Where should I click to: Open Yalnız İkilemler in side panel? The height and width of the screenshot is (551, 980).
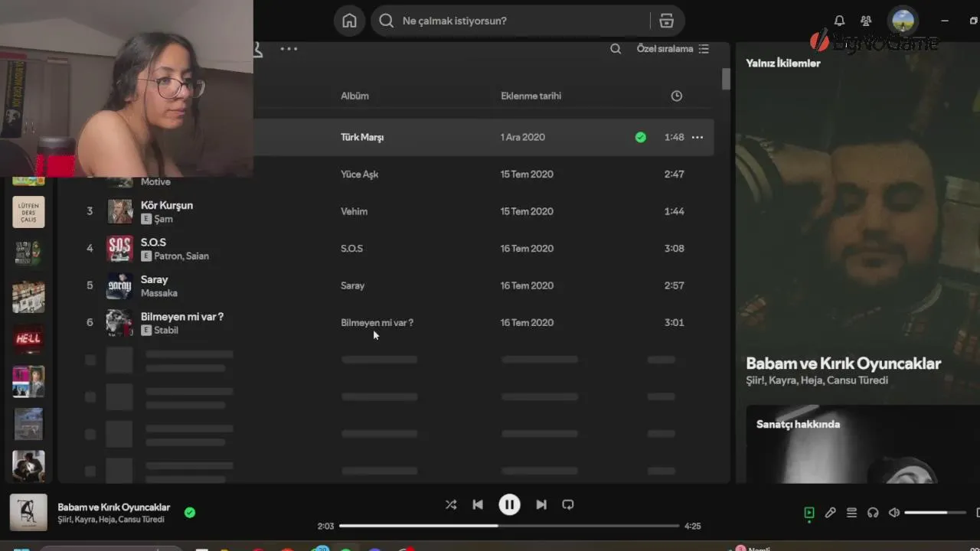(783, 64)
